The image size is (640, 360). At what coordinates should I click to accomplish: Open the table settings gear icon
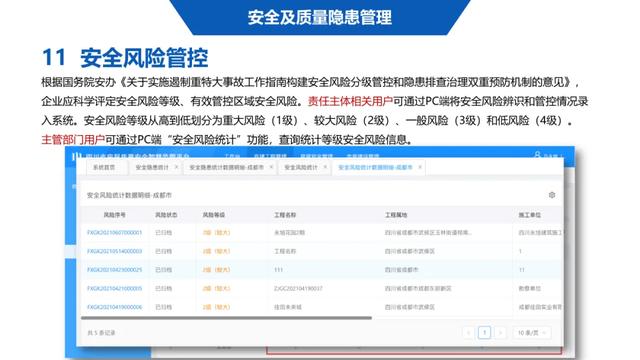[552, 195]
